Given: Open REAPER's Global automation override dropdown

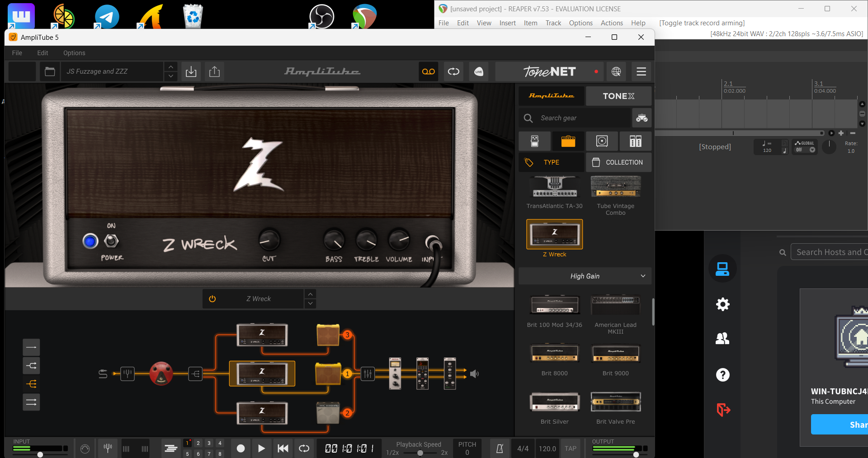Looking at the screenshot, I should [x=804, y=146].
